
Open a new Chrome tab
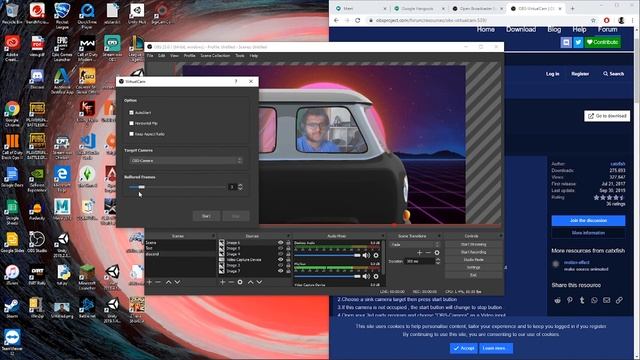(572, 8)
